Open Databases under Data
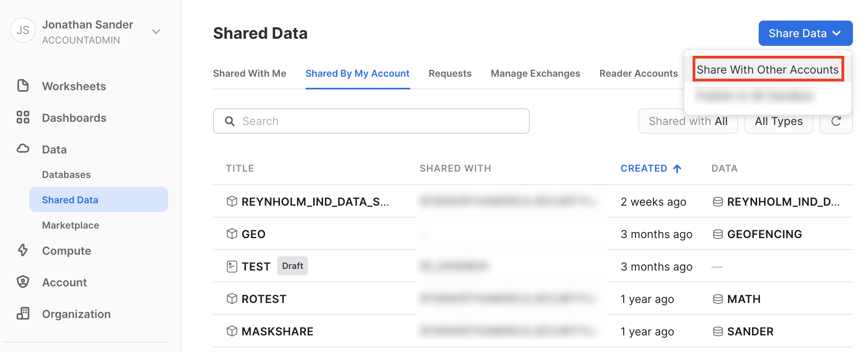Viewport: 868px width, 352px height. (x=66, y=174)
